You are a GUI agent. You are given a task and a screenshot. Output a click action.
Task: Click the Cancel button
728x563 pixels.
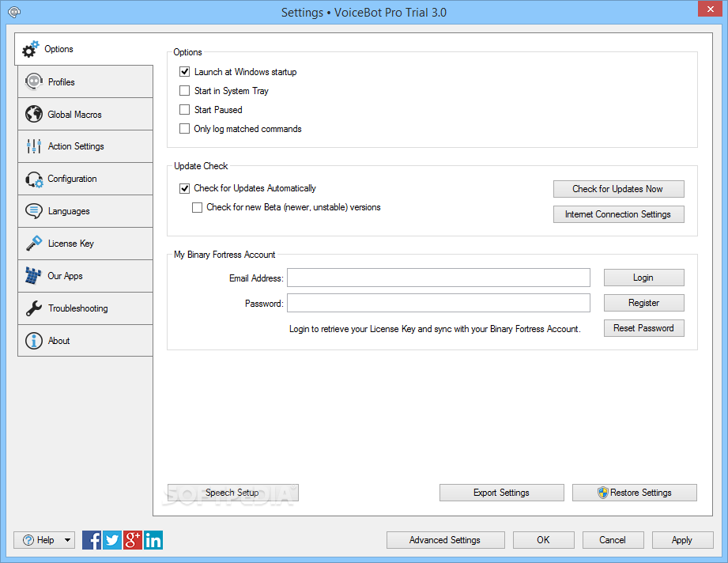[613, 540]
